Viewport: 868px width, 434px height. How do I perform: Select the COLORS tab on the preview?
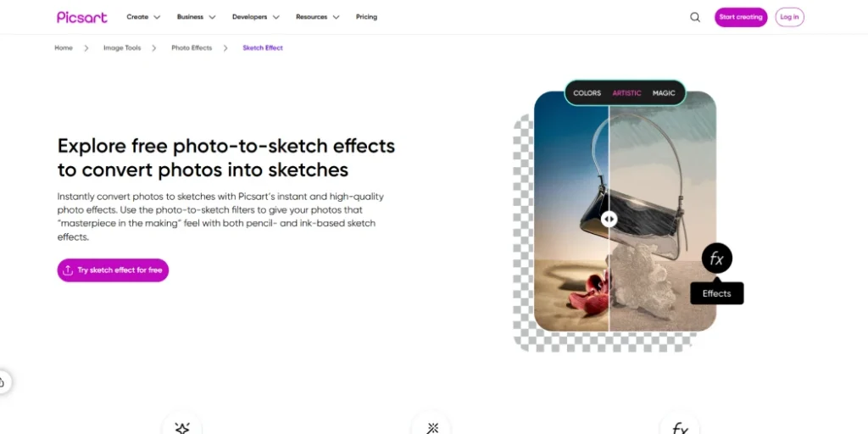[x=587, y=93]
